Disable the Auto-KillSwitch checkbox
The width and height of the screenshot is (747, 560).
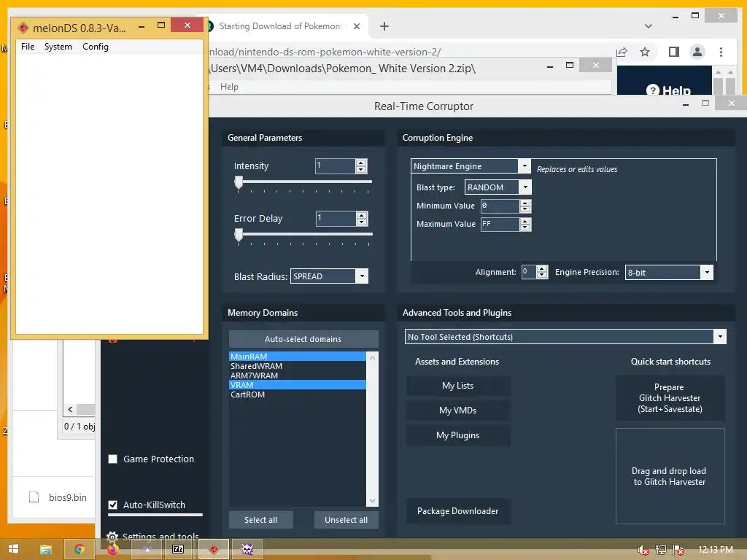[113, 505]
